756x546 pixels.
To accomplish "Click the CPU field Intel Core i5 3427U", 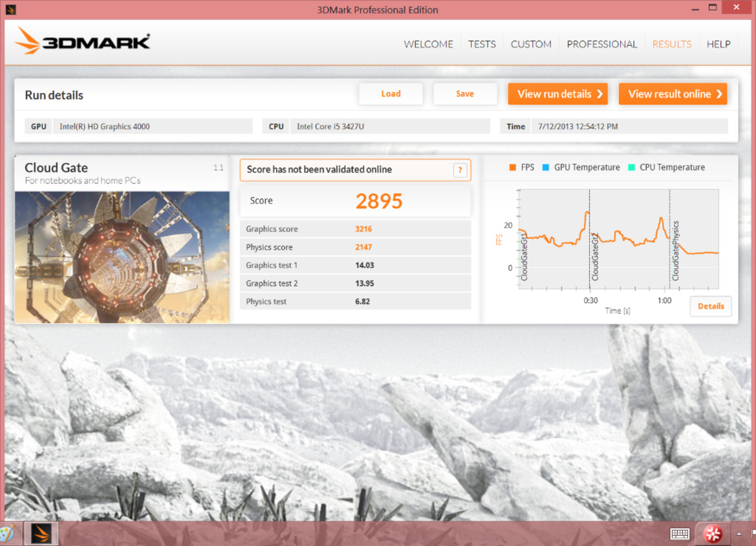I will coord(390,126).
